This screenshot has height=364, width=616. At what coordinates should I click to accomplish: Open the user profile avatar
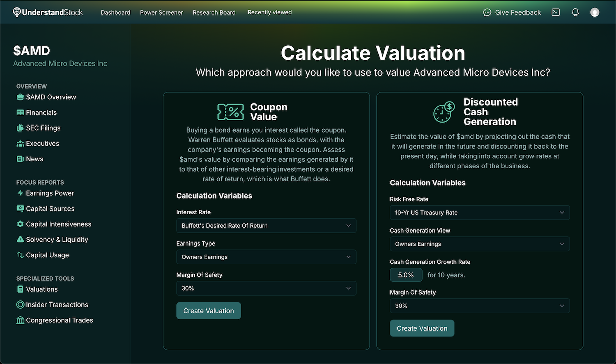pos(595,12)
